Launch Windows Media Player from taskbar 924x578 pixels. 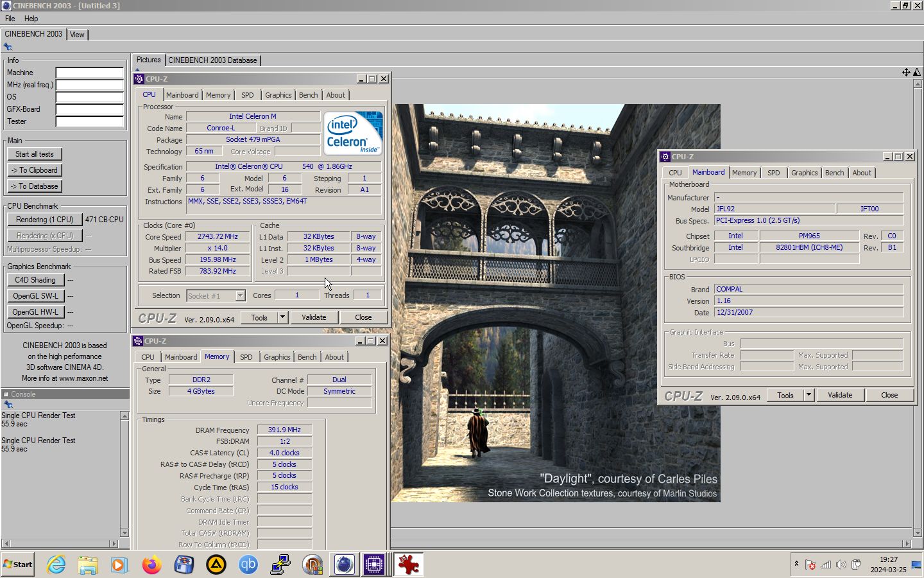[119, 565]
